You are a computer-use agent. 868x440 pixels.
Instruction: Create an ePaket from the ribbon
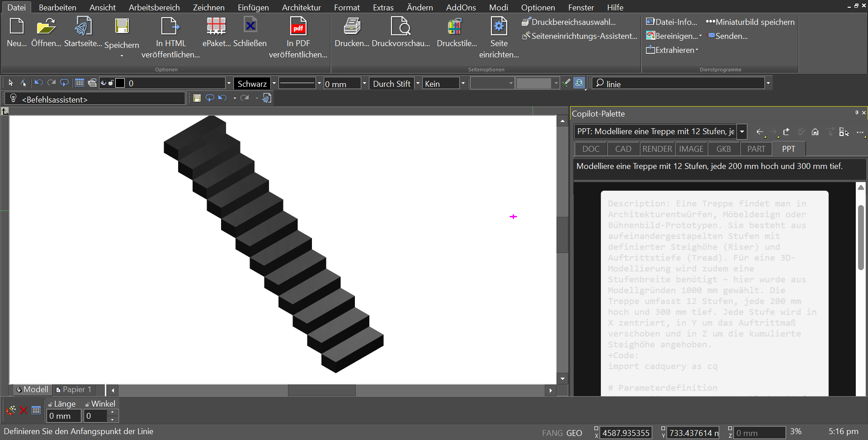pyautogui.click(x=216, y=26)
